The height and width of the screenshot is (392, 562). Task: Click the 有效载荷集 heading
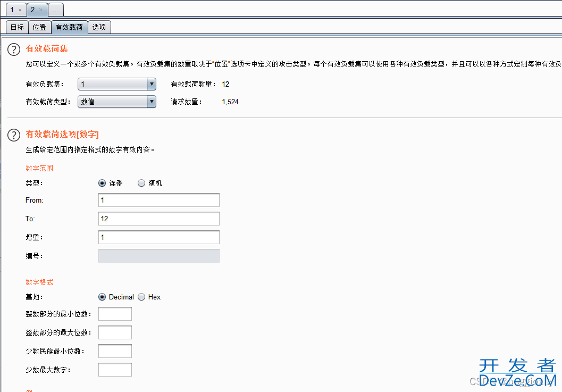click(47, 49)
